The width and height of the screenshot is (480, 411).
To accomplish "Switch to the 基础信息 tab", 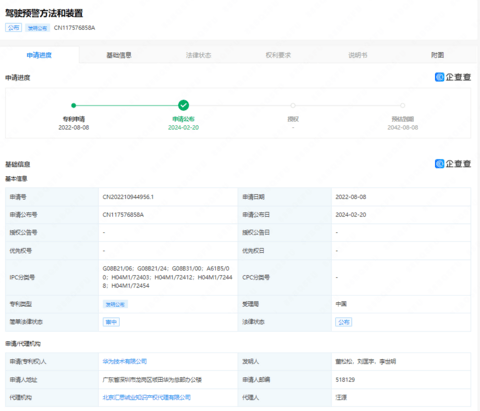I will (x=119, y=55).
